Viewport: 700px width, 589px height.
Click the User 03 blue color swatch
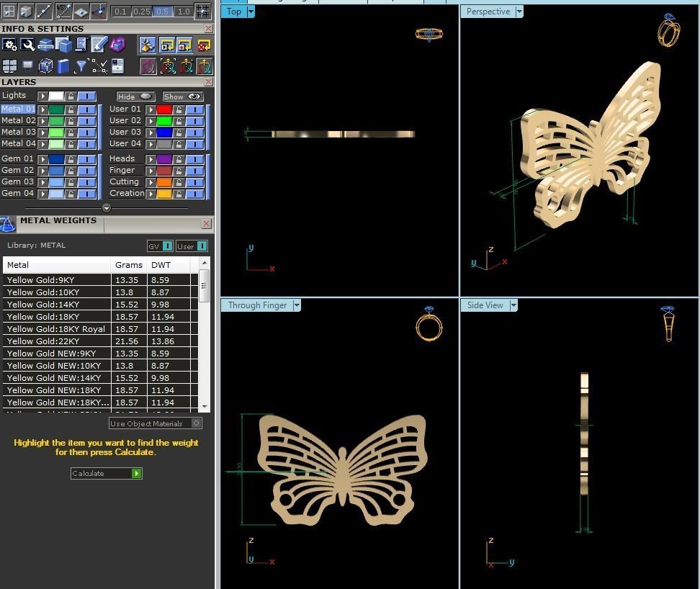click(164, 132)
